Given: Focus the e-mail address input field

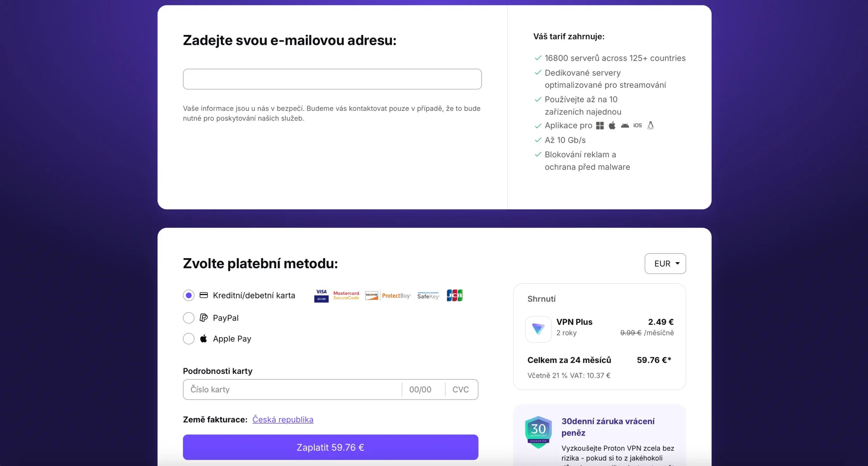Looking at the screenshot, I should [x=332, y=79].
